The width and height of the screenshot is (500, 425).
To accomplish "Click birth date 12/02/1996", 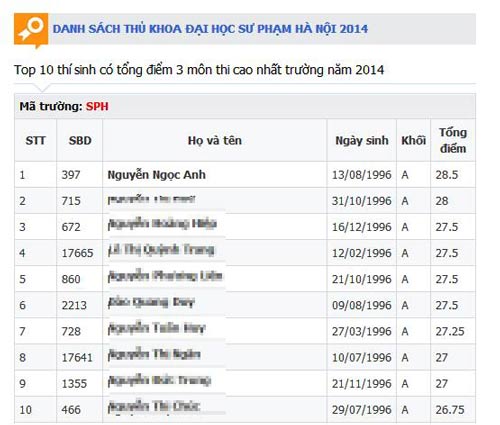I will pyautogui.click(x=361, y=253).
